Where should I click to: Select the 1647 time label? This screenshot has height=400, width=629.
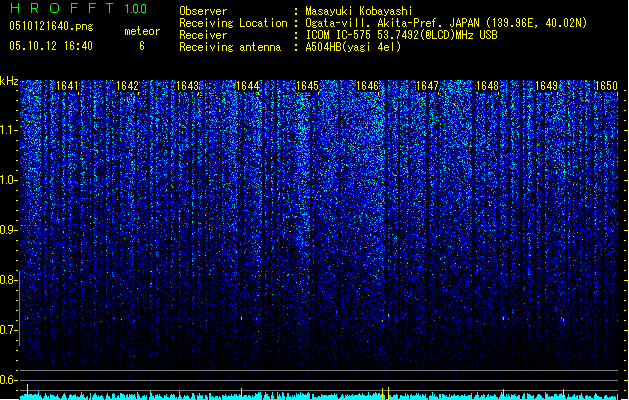point(428,86)
